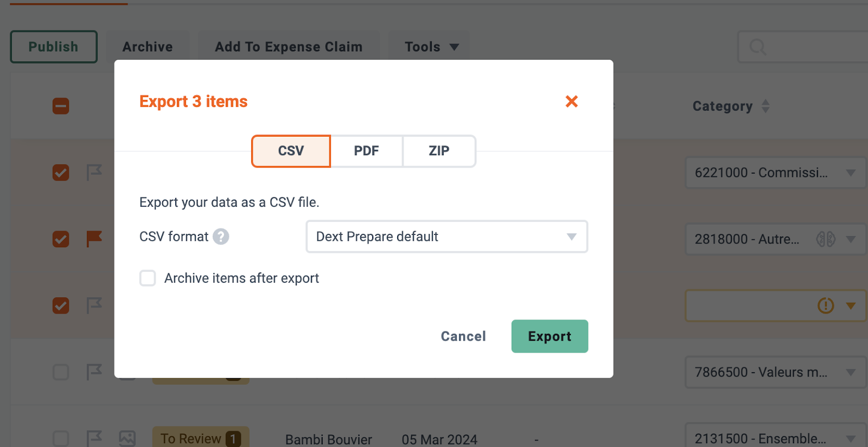Click the brain icon in 2818000 category field
The width and height of the screenshot is (868, 447).
coord(826,239)
